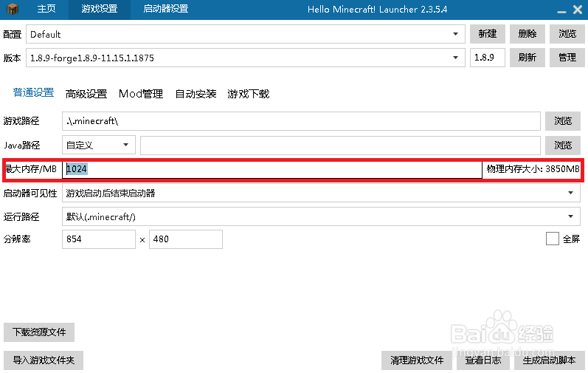Click the resolution height field 480
588x373 pixels.
pos(186,239)
